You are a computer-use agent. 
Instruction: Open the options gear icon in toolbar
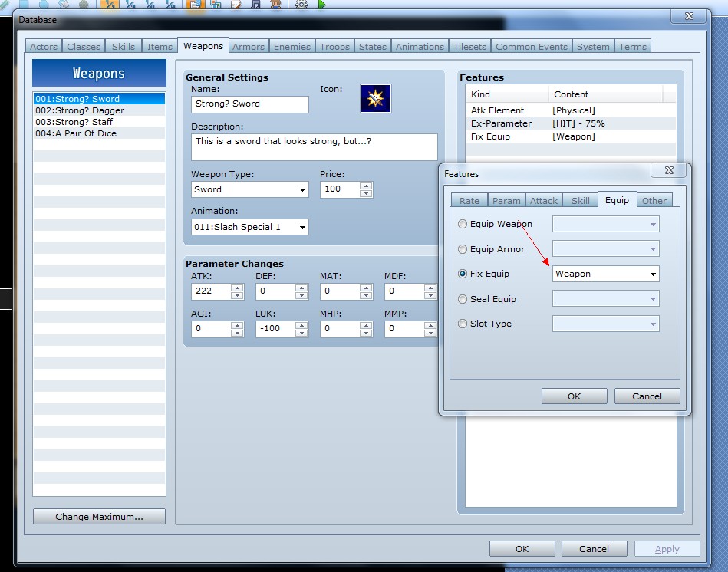click(x=301, y=4)
